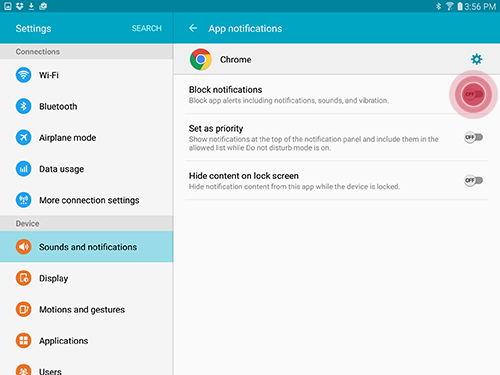This screenshot has width=500, height=375.
Task: Tap the Users icon at list bottom
Action: [23, 369]
